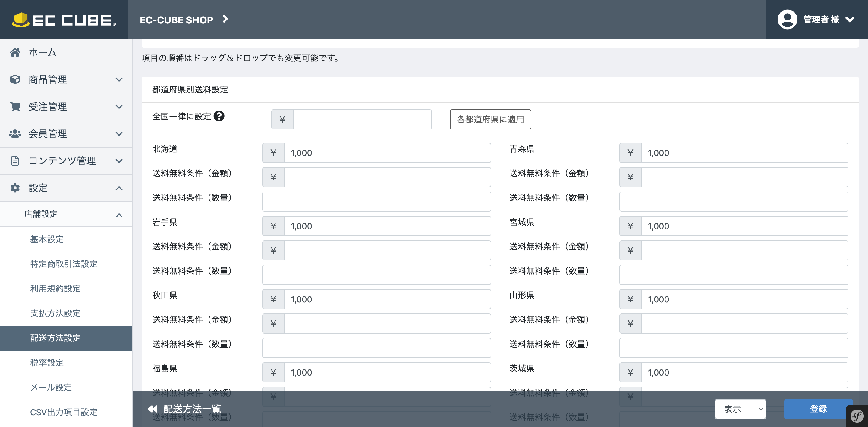Click the content management document icon
This screenshot has width=868, height=427.
pos(15,161)
